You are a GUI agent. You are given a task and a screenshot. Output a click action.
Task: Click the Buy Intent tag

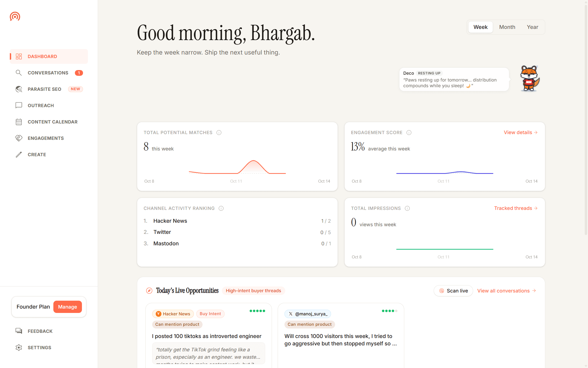(x=210, y=314)
